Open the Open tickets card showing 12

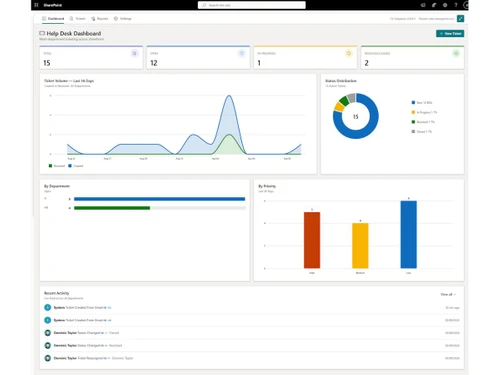click(198, 58)
